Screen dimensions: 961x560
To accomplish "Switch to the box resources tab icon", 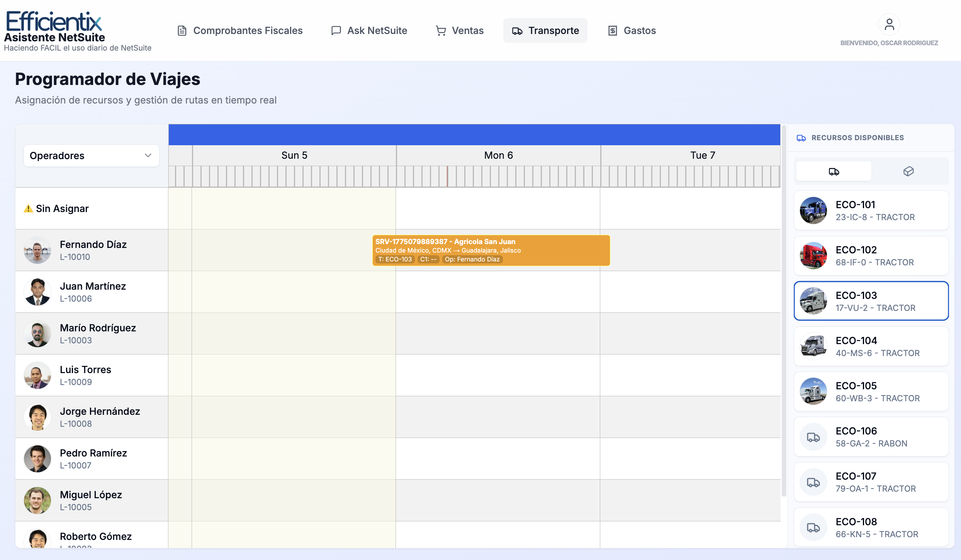I will (908, 171).
